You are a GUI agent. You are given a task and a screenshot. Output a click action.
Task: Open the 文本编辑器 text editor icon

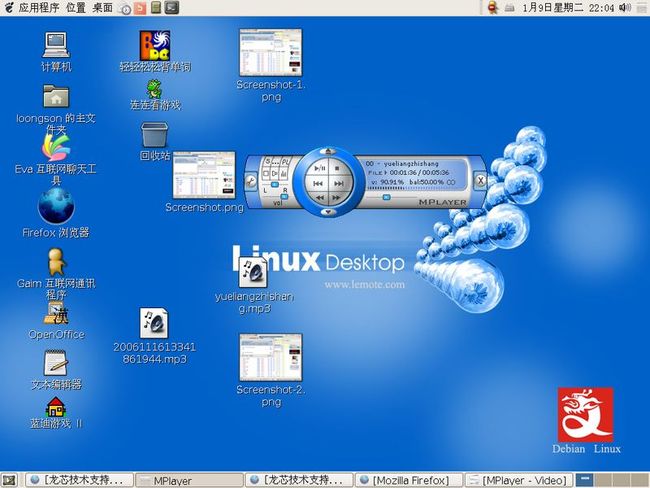[56, 370]
